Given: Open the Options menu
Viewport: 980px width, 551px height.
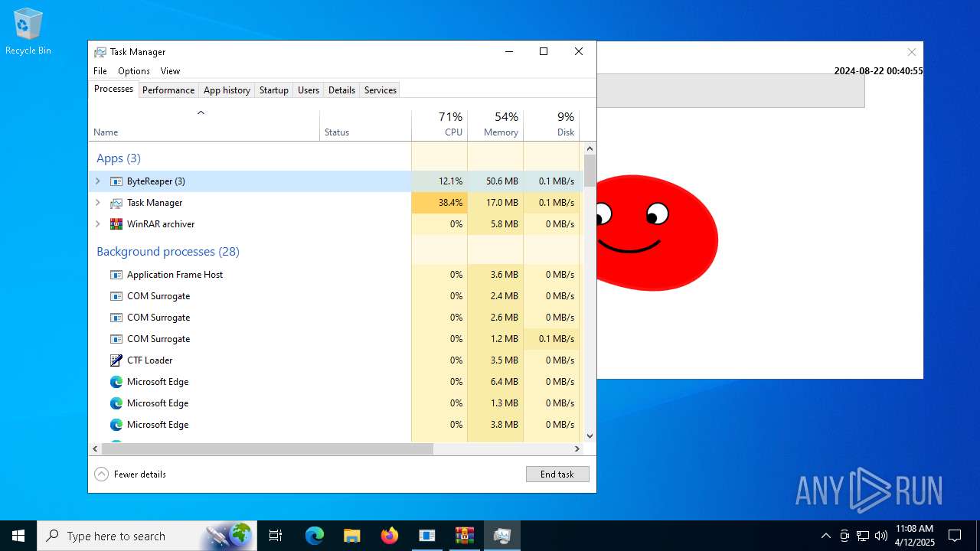Looking at the screenshot, I should coord(134,71).
